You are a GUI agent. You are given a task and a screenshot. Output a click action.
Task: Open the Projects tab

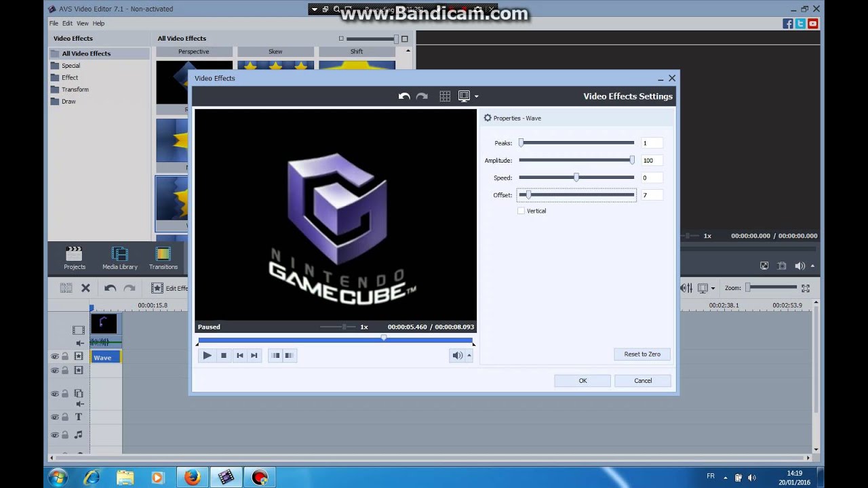click(x=75, y=258)
